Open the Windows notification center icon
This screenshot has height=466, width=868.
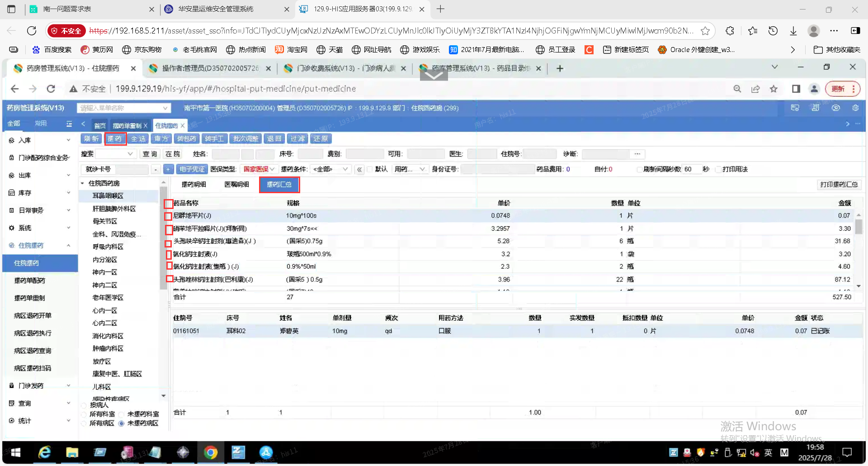click(x=847, y=452)
